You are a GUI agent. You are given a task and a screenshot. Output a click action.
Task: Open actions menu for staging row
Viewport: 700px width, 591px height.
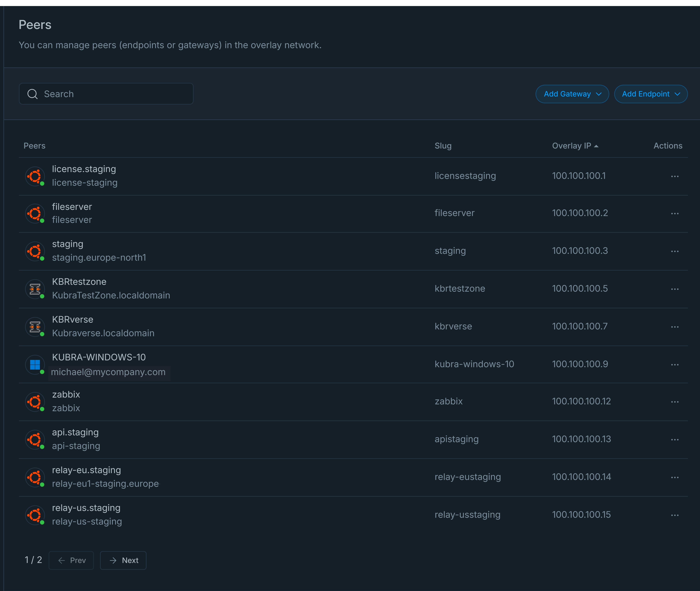point(675,251)
